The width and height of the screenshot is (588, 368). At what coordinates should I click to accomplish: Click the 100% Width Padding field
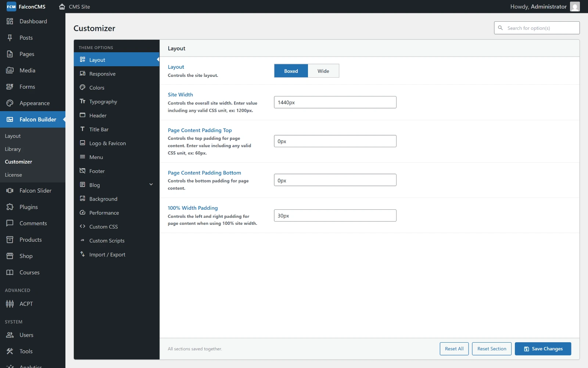point(335,216)
